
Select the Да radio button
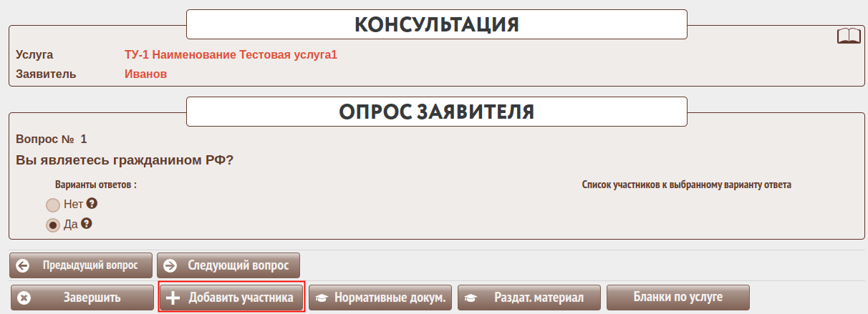(53, 225)
